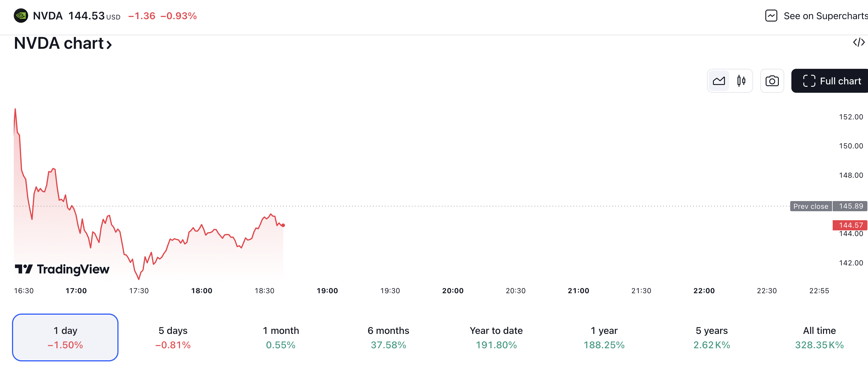
Task: Switch to candlestick chart view
Action: [x=741, y=81]
